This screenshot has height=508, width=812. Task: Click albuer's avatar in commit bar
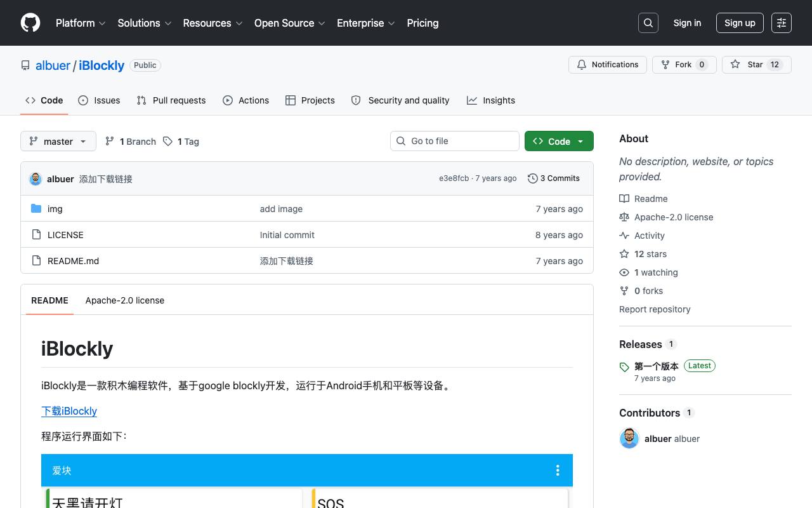pos(36,179)
